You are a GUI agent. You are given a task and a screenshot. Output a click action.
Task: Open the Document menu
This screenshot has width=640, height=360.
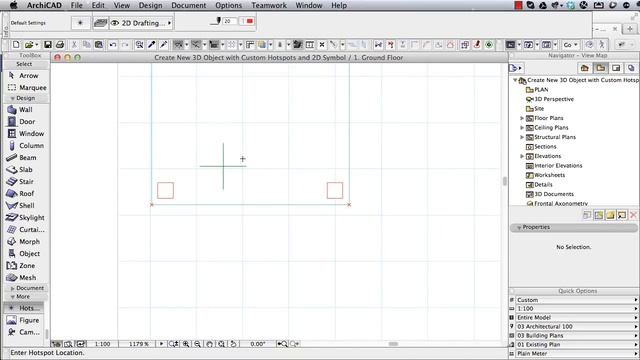coord(189,5)
